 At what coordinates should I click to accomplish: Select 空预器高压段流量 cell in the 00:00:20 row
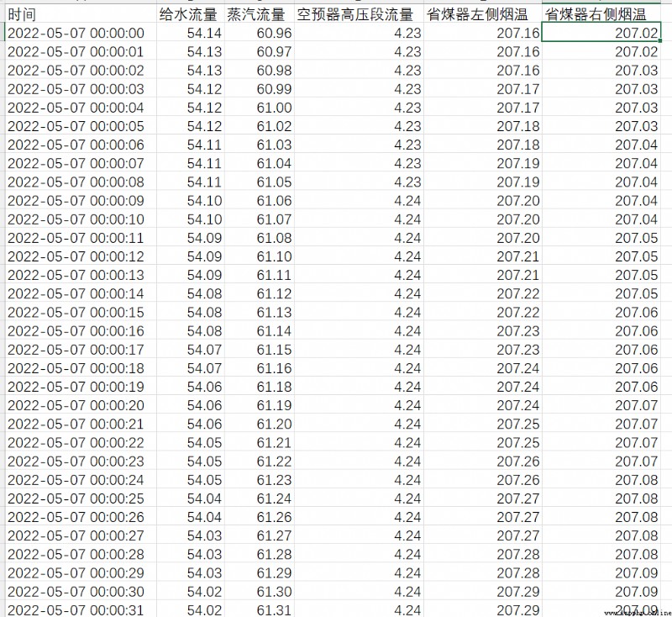(x=360, y=405)
